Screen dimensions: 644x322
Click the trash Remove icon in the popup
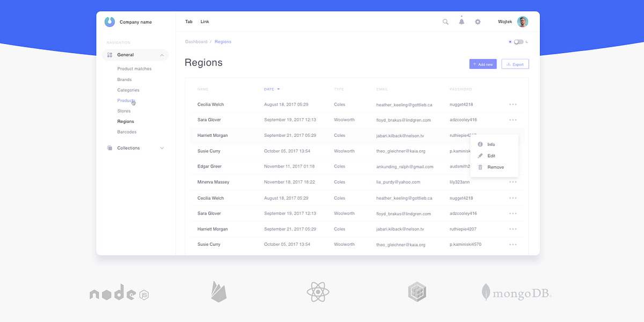480,167
